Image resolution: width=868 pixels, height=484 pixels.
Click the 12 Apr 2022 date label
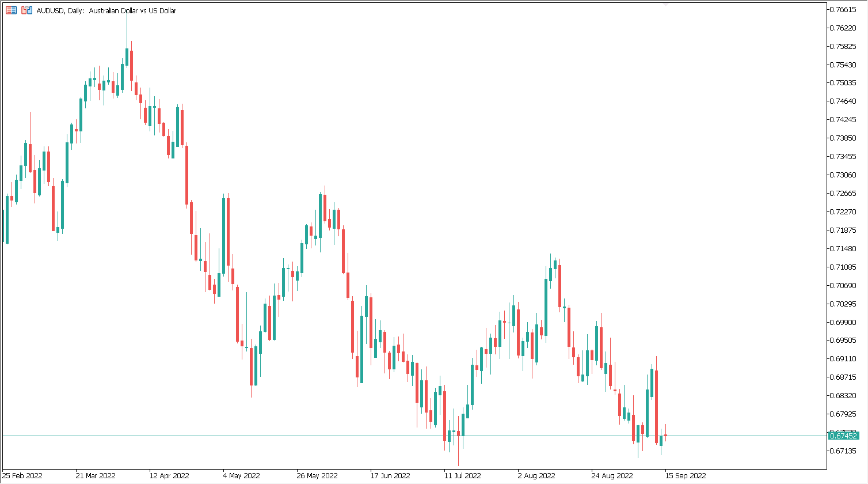pyautogui.click(x=169, y=476)
